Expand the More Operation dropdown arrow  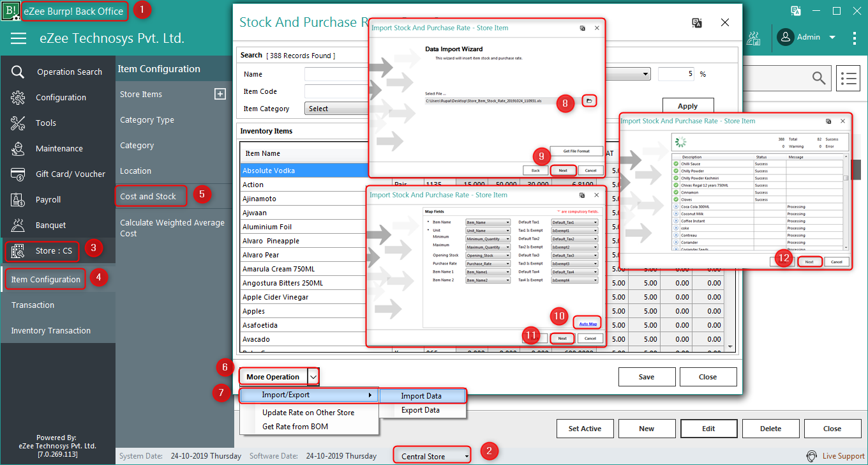313,377
